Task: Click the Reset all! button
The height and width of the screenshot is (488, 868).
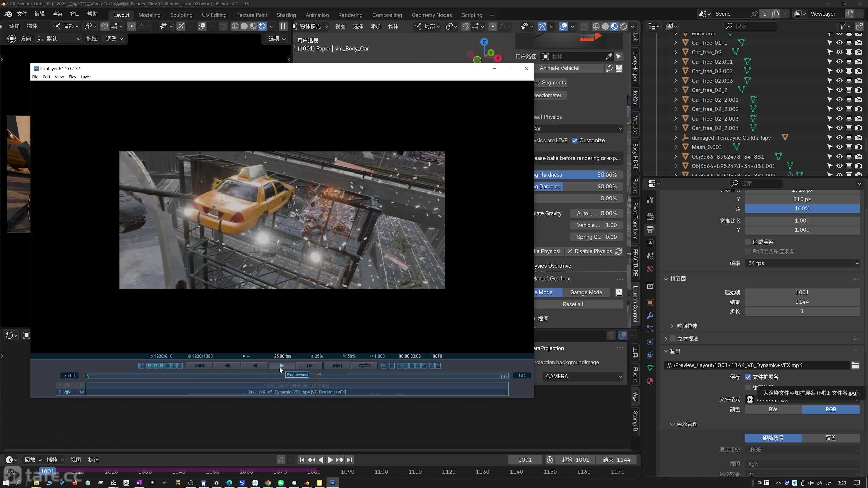Action: 573,304
